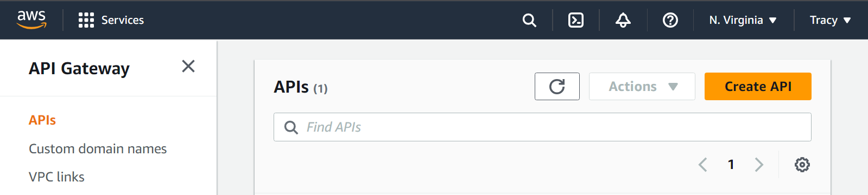Image resolution: width=868 pixels, height=195 pixels.
Task: Go to VPC links in sidebar
Action: pyautogui.click(x=56, y=177)
